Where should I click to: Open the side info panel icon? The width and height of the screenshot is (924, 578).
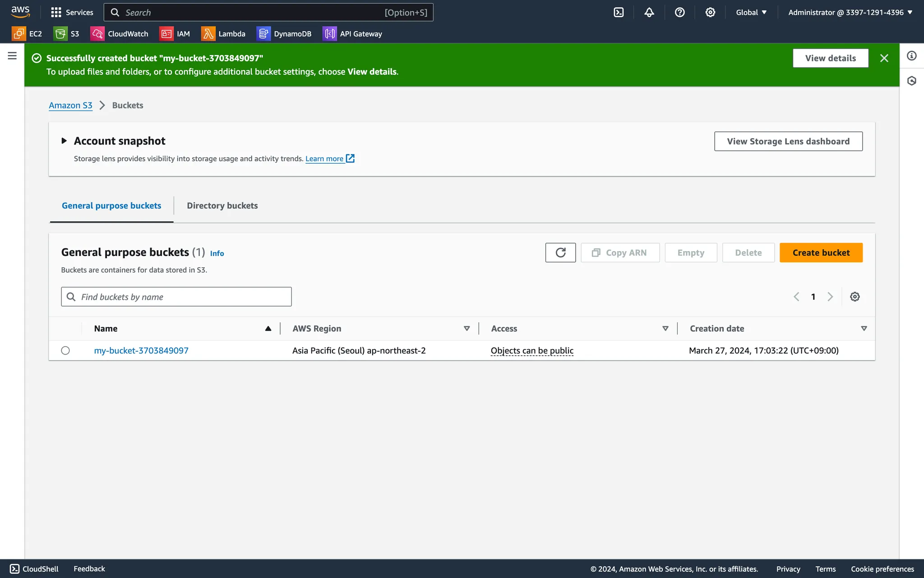coord(912,56)
